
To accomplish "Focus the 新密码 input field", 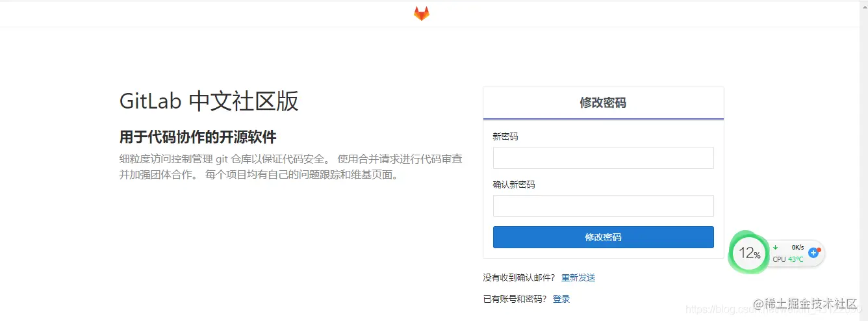I will (603, 158).
